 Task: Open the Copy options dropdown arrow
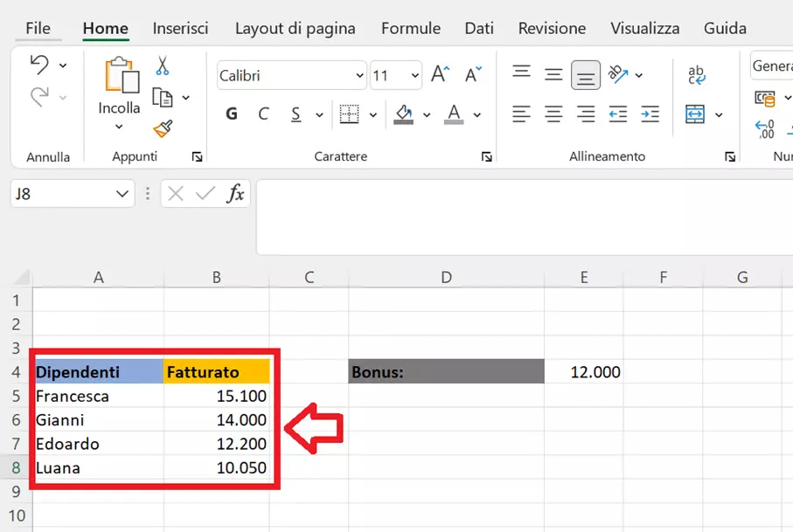click(185, 98)
